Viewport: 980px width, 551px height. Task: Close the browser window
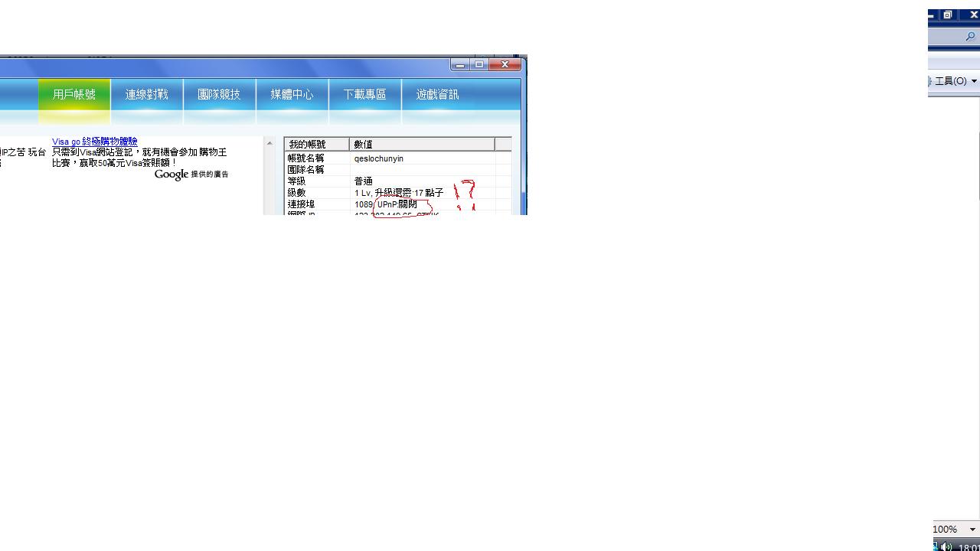coord(972,15)
